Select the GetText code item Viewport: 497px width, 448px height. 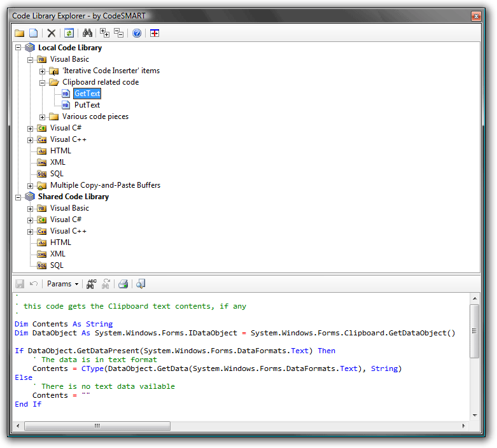pos(87,93)
